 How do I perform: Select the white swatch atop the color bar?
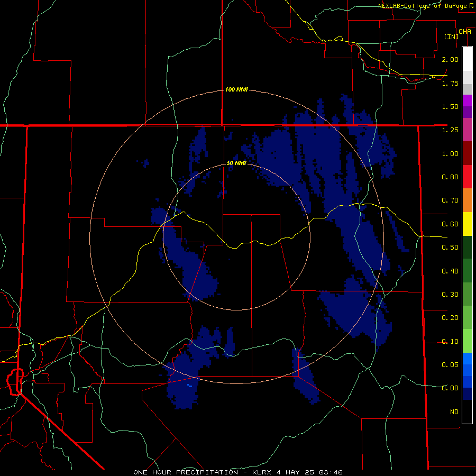coord(467,59)
